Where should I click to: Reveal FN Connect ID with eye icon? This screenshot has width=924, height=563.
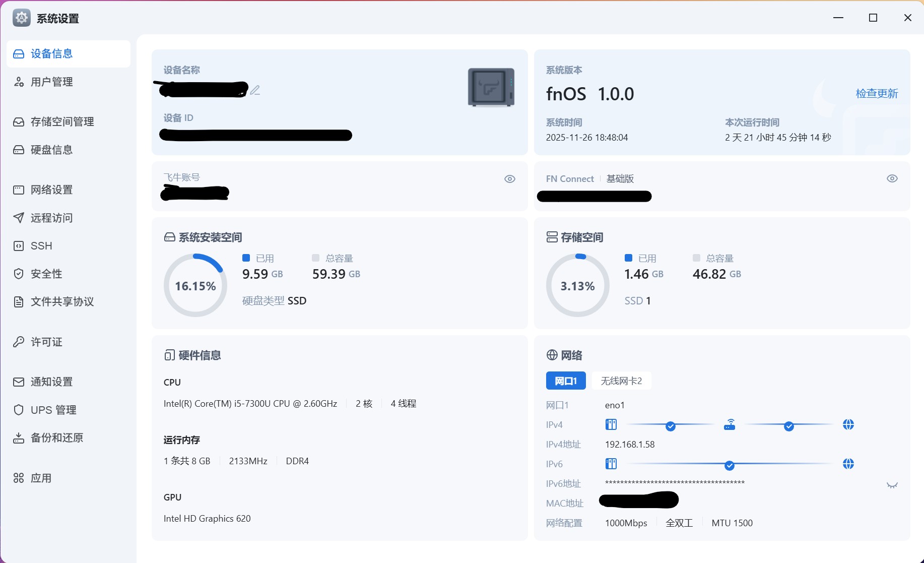[x=892, y=178]
